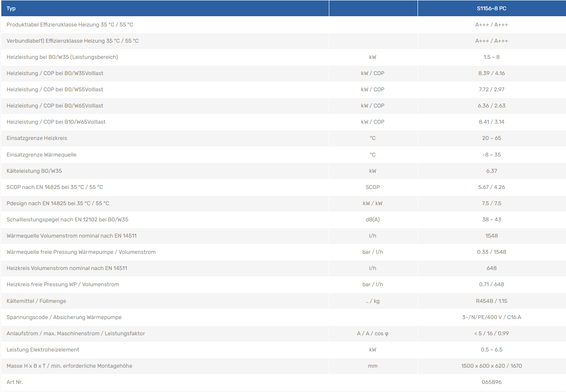The height and width of the screenshot is (392, 566).
Task: Click the refrigerant value R454B / 1.15
Action: point(491,301)
